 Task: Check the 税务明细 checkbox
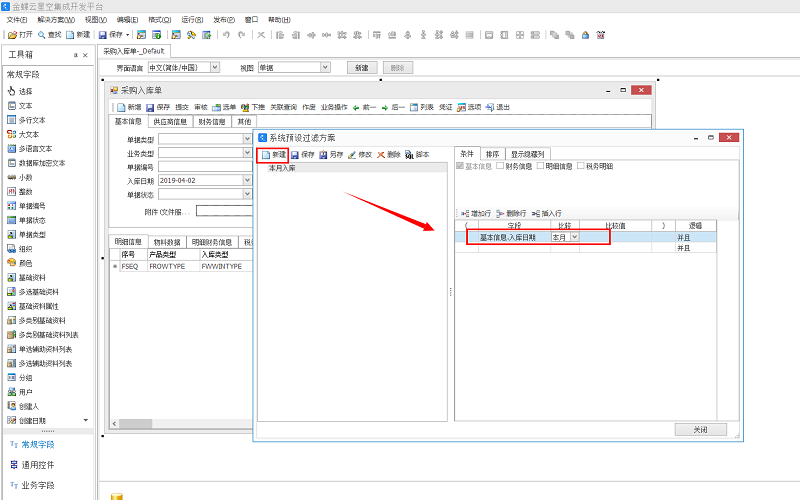click(x=580, y=166)
